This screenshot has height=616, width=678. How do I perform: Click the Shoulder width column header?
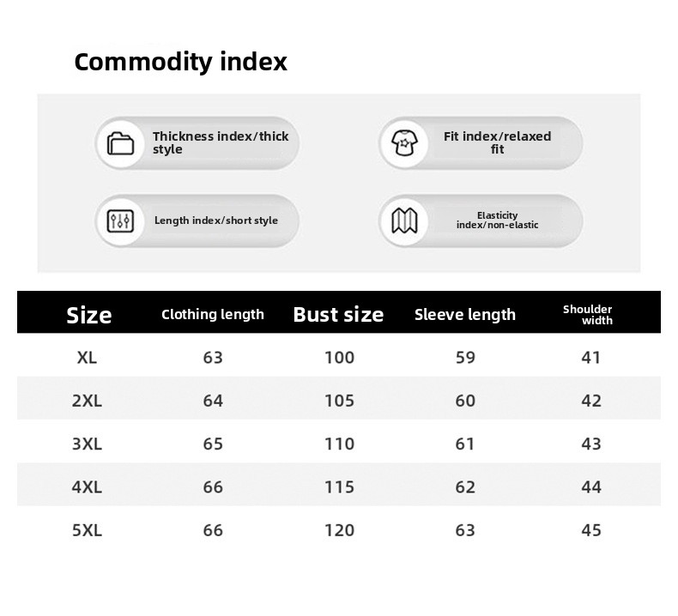(589, 314)
